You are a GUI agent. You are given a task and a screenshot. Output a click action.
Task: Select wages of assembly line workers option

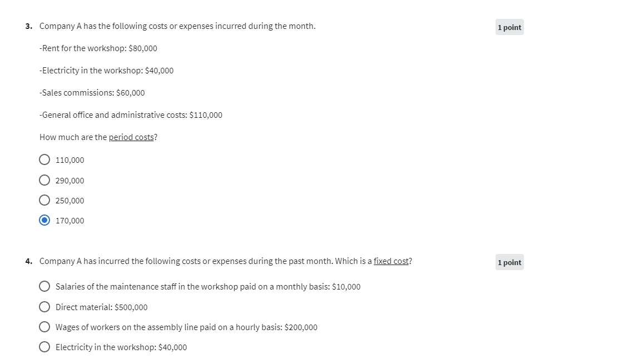(x=44, y=327)
